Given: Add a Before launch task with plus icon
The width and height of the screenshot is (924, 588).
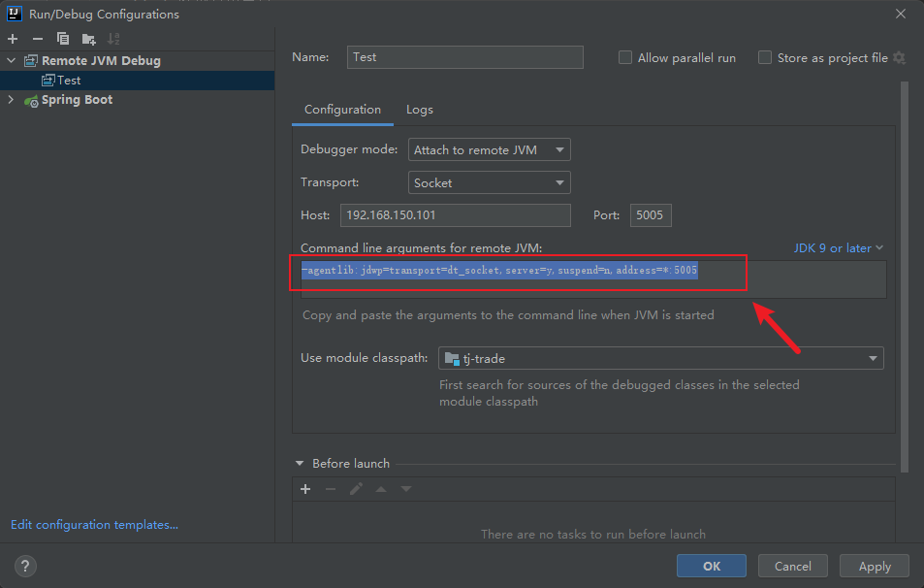Looking at the screenshot, I should tap(305, 489).
